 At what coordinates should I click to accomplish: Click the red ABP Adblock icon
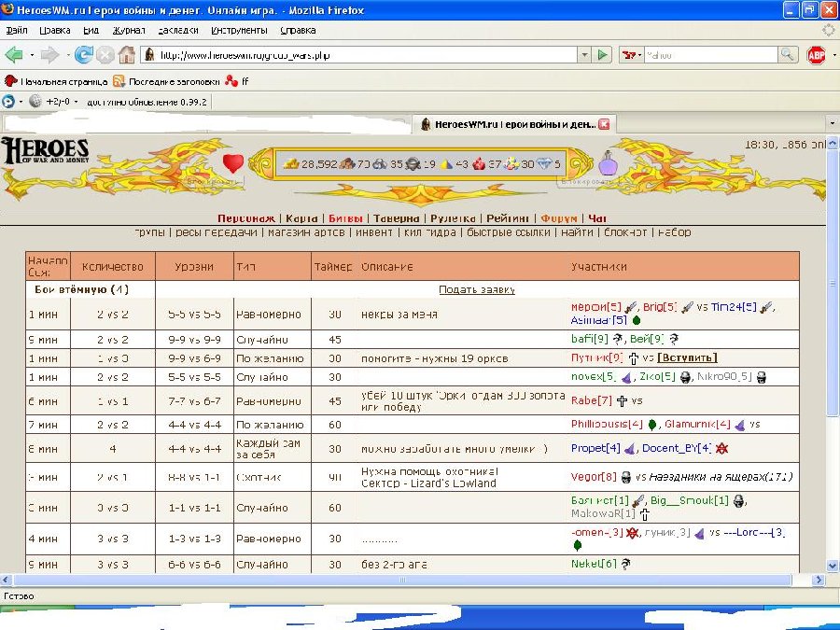click(816, 55)
